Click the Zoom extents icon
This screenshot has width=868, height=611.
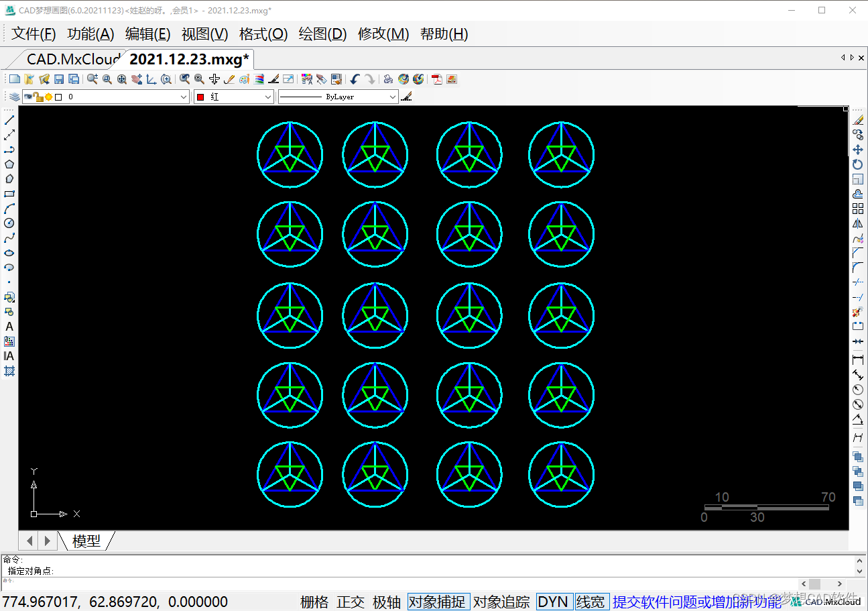(122, 79)
